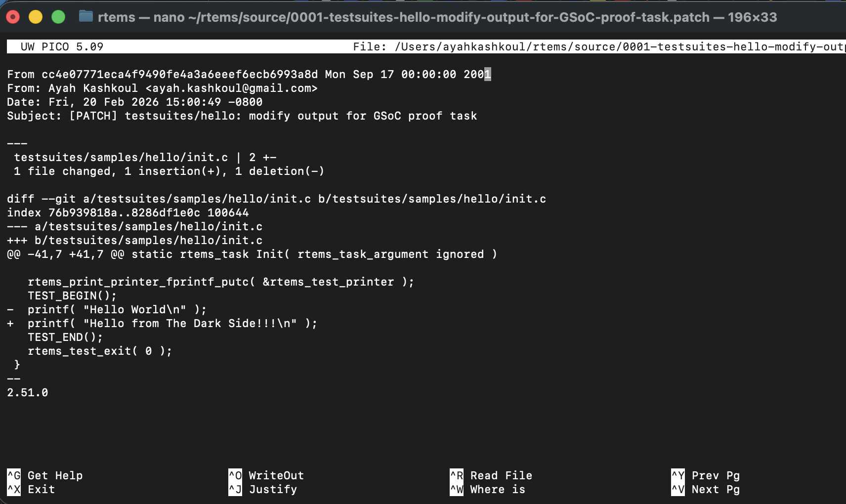
Task: Click the window title text in title bar
Action: pos(437,17)
